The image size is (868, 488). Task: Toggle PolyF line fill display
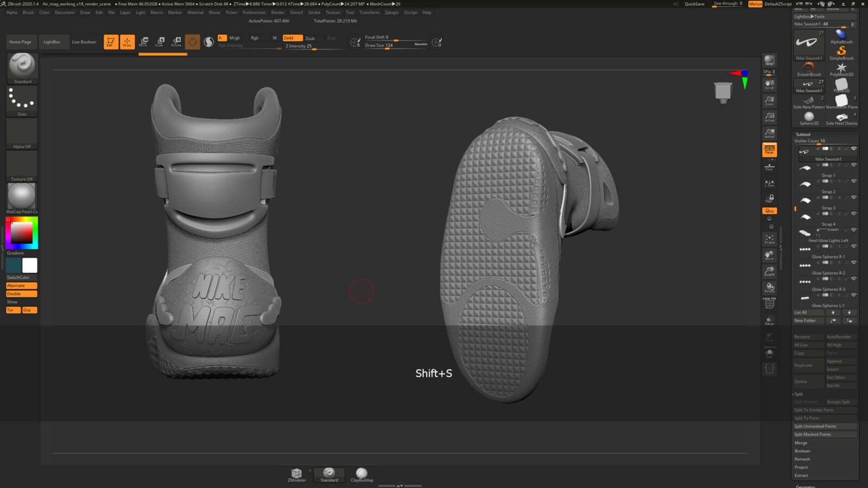click(x=769, y=304)
